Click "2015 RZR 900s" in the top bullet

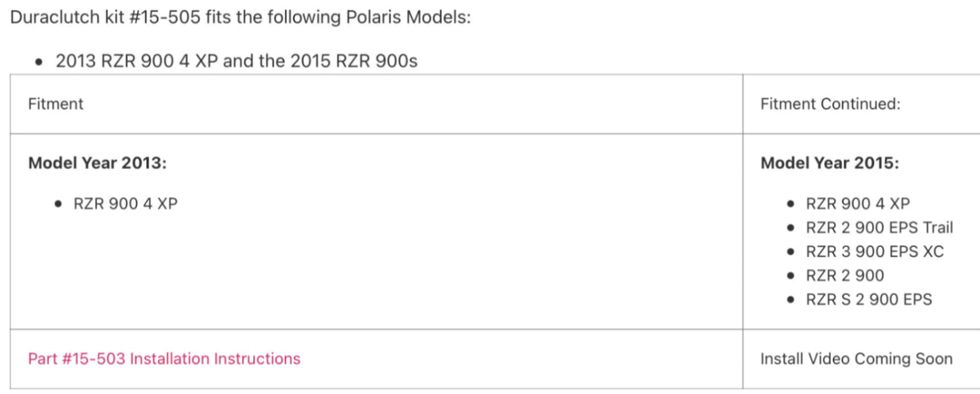pyautogui.click(x=354, y=61)
